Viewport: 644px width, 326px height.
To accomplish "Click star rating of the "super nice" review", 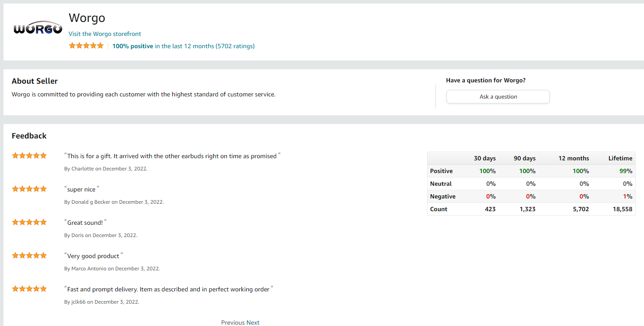I will pyautogui.click(x=29, y=189).
